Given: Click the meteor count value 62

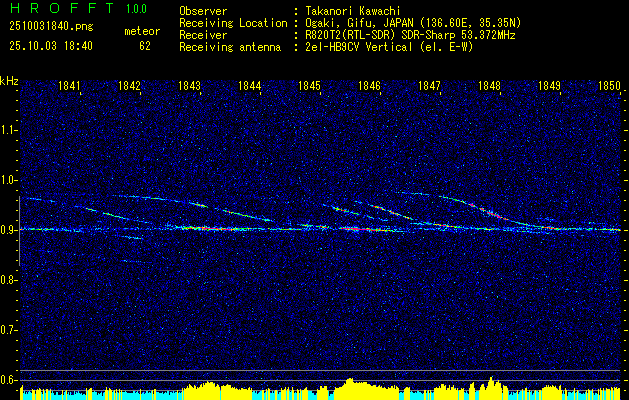Looking at the screenshot, I should coord(145,46).
